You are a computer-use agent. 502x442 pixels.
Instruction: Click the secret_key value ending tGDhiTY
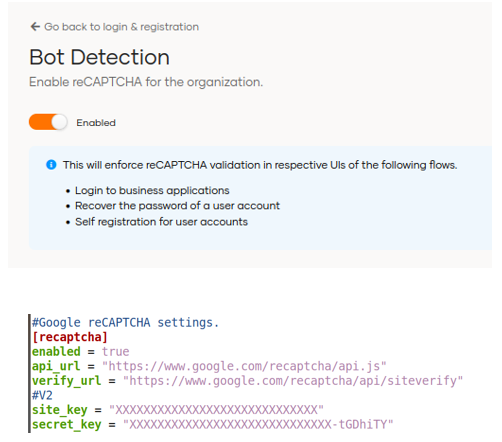click(x=258, y=424)
